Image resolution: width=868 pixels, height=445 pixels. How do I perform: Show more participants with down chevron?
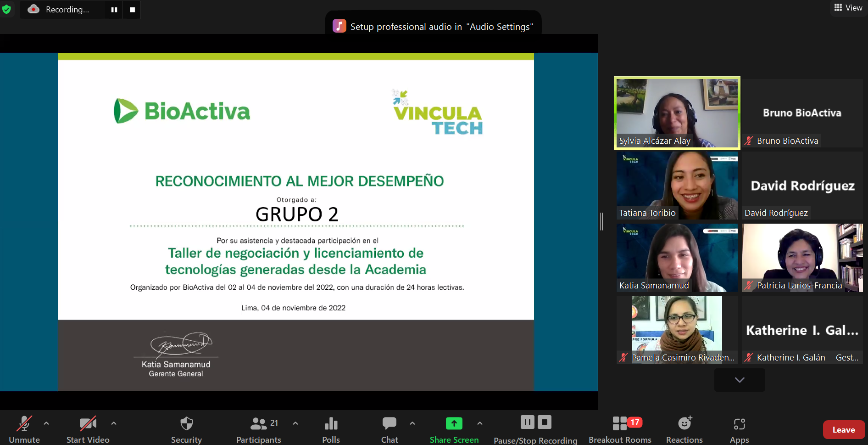[x=740, y=380]
